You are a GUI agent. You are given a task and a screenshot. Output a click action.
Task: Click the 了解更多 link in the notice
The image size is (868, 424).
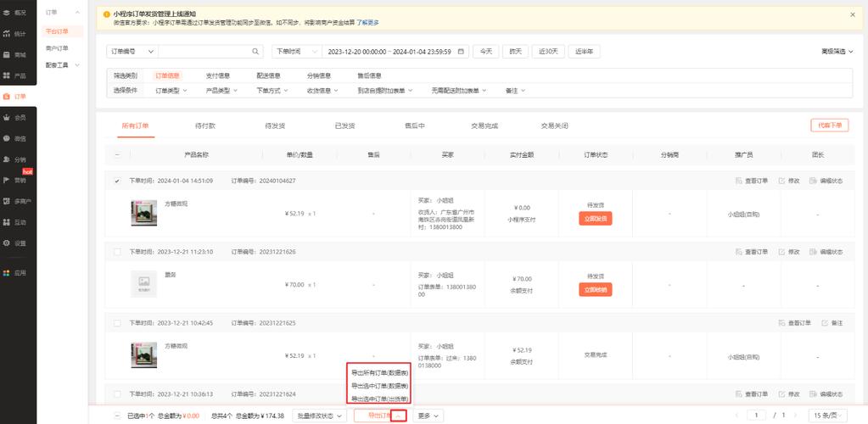367,22
